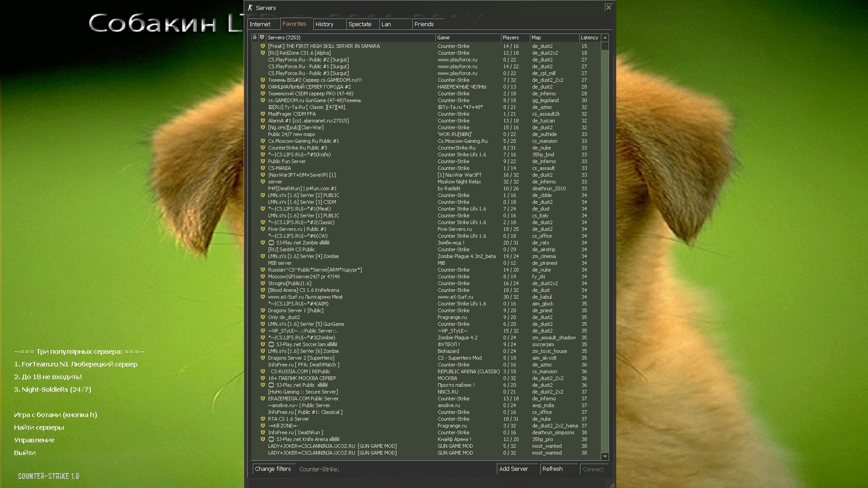This screenshot has height=488, width=868.
Task: Sort servers by Latency column
Action: (590, 38)
